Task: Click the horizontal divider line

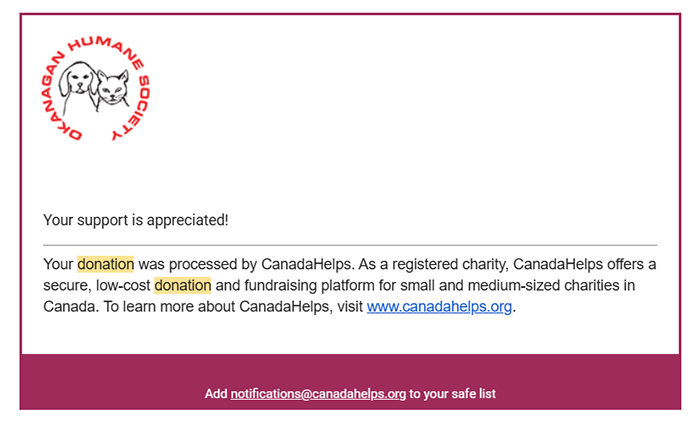Action: 350,244
